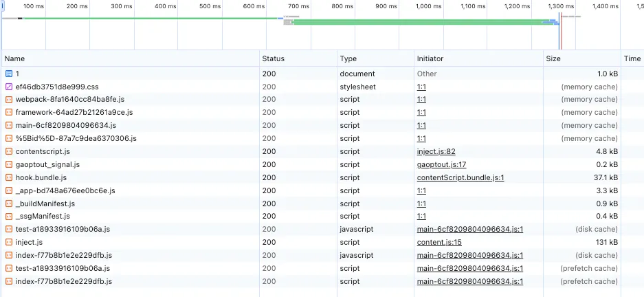This screenshot has height=297, width=644.
Task: Follow the contentScript.bundle.js:1 initiator link
Action: pos(460,177)
